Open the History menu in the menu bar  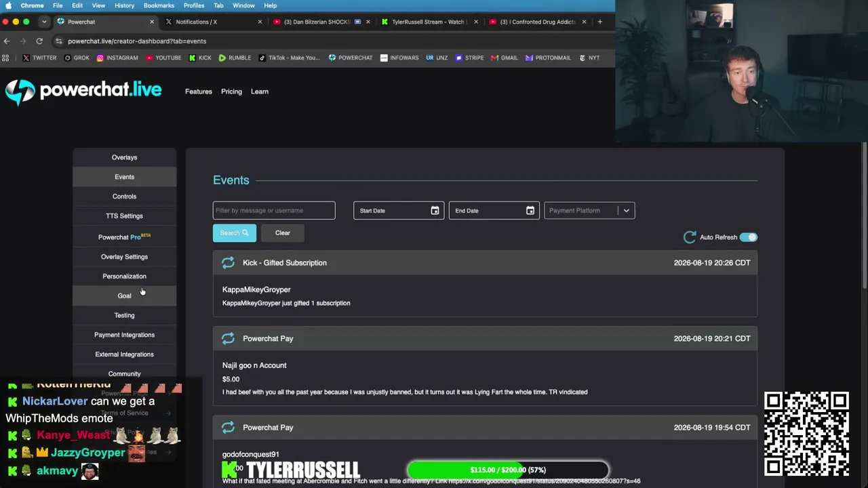pyautogui.click(x=124, y=5)
